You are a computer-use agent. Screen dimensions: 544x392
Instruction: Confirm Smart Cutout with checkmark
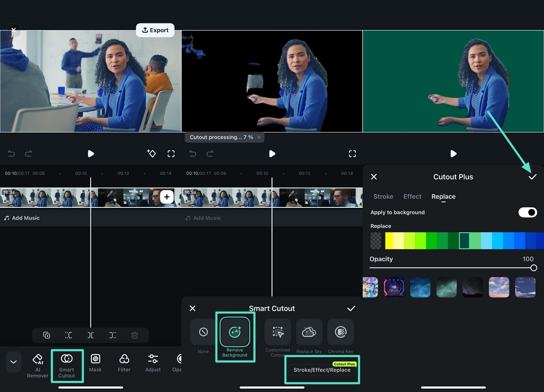351,308
